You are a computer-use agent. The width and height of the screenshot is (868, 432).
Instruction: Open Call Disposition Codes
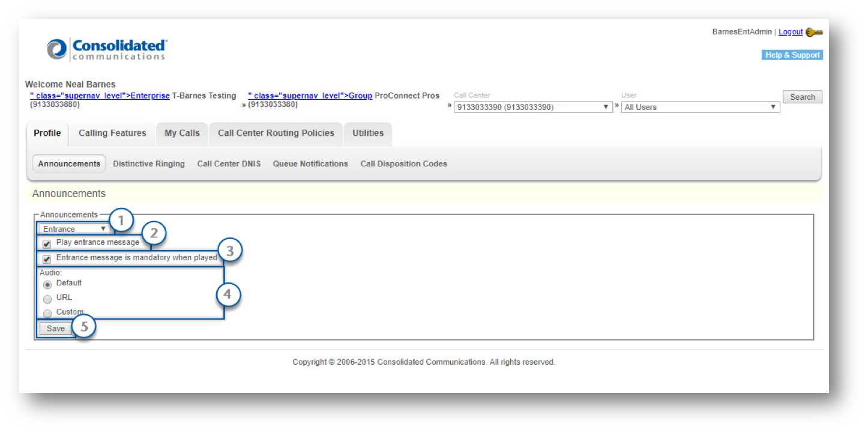point(403,164)
